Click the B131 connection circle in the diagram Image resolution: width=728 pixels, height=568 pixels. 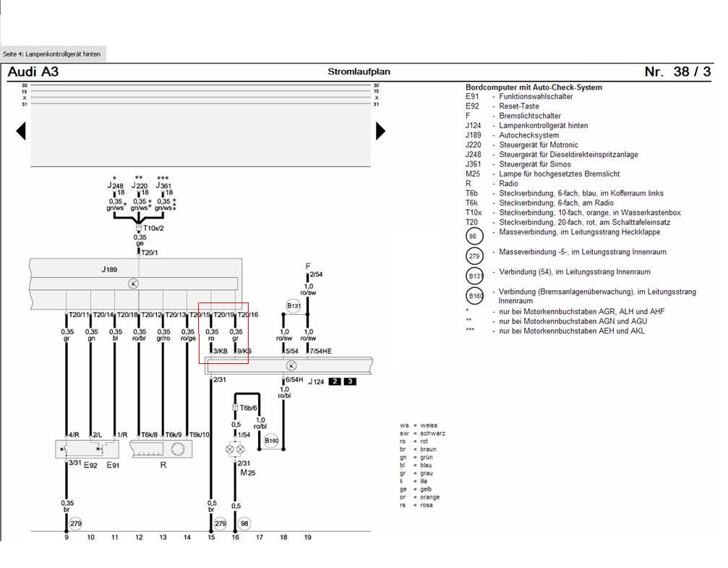point(294,305)
